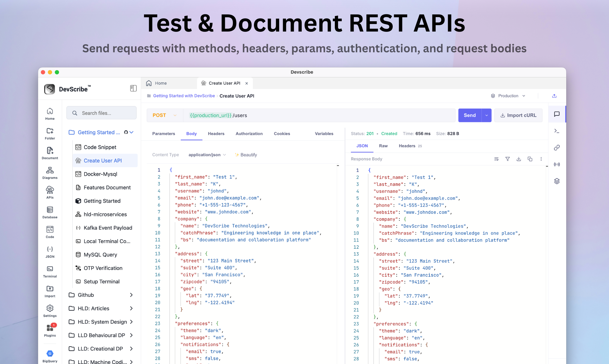Open the POST method dropdown
Screen dimensions: 609x364
(x=165, y=115)
